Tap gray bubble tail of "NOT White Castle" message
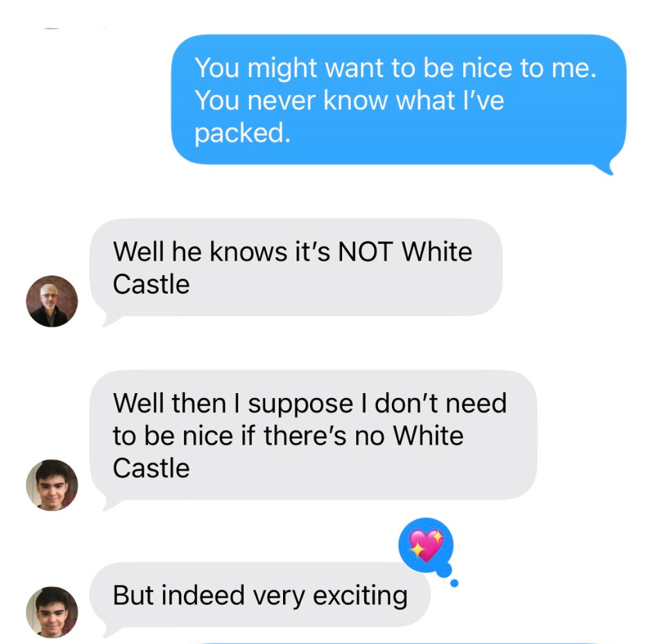650x644 pixels. (x=111, y=320)
